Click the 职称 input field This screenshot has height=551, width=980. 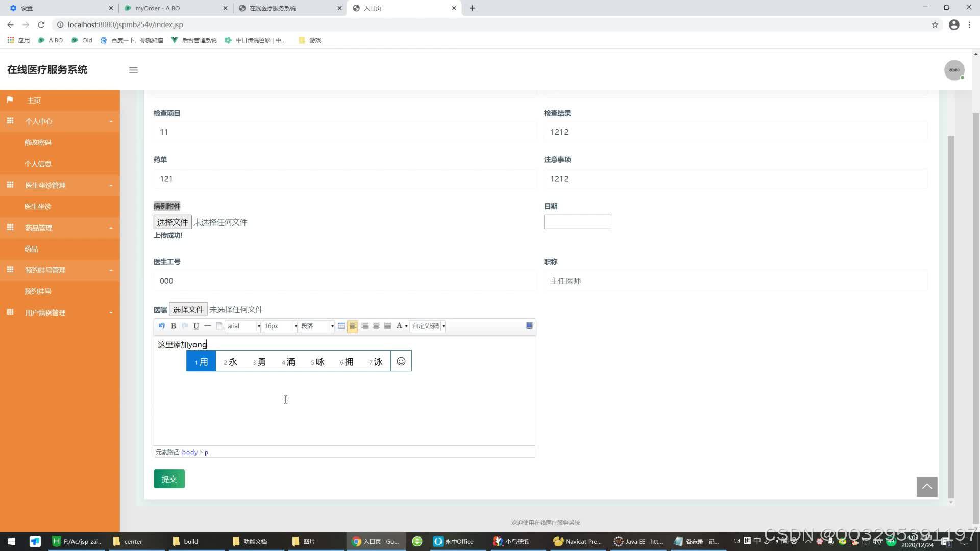[736, 281]
